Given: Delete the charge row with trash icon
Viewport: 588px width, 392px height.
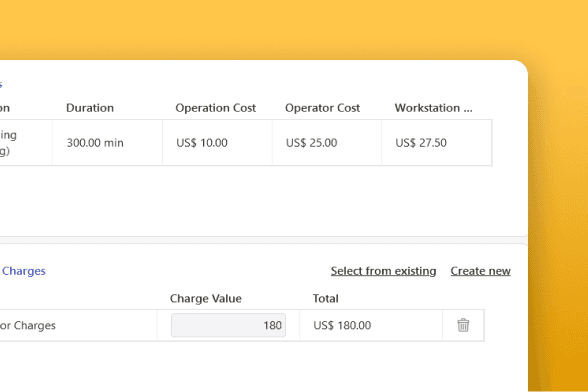Looking at the screenshot, I should [463, 325].
